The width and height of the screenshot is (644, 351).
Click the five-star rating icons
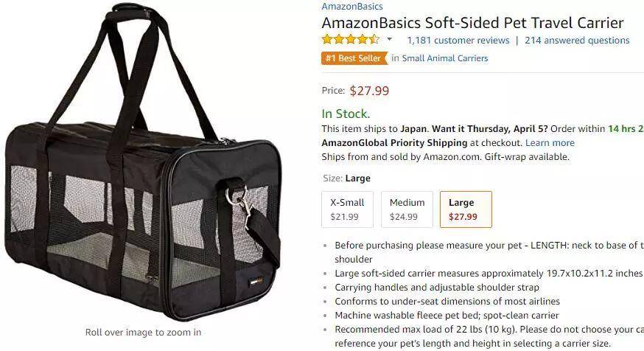[x=350, y=40]
